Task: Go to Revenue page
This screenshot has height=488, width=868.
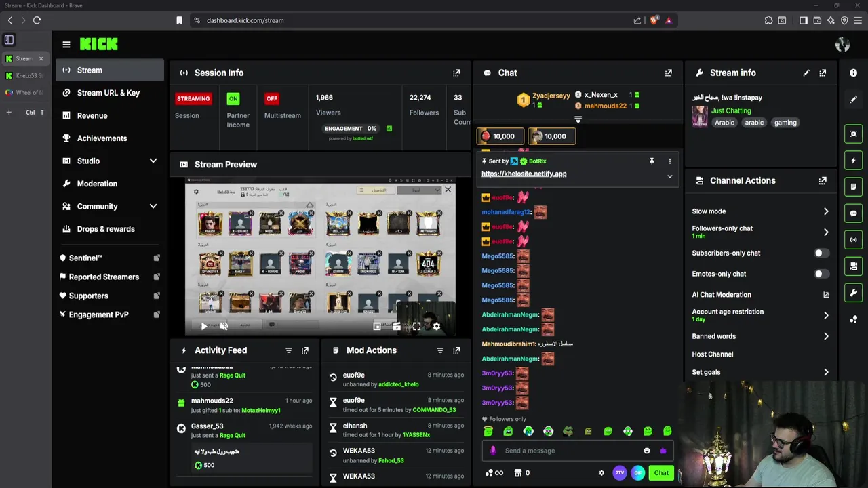Action: (109, 115)
